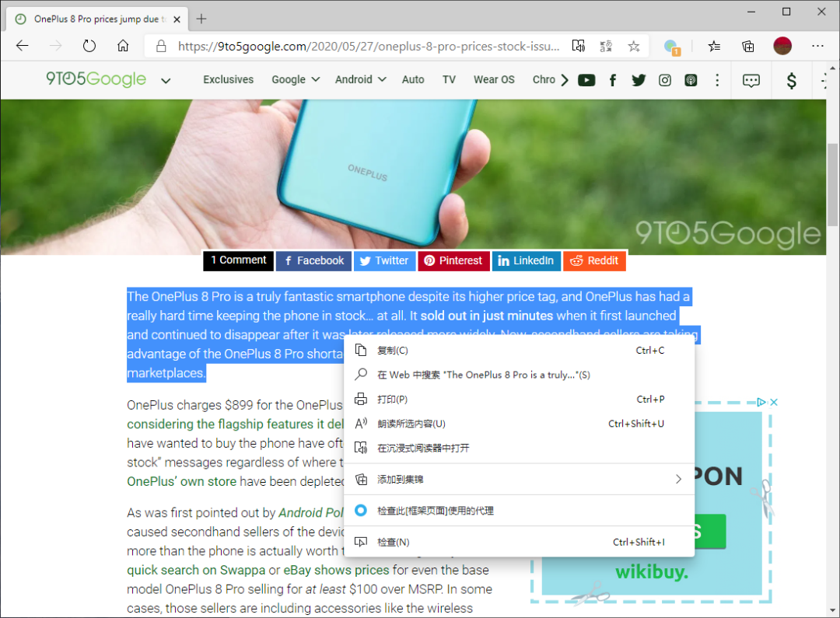Open the browser home page
Screen dimensions: 840x618
tap(123, 46)
